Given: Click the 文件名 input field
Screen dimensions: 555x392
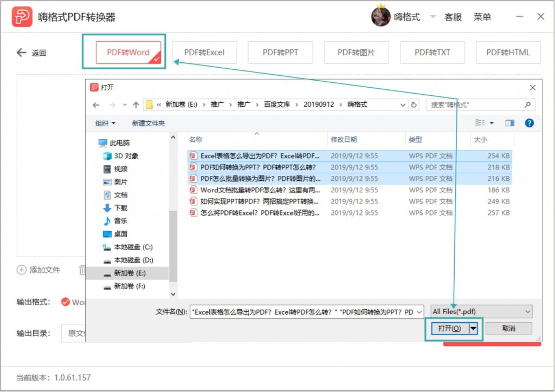Looking at the screenshot, I should (x=307, y=312).
